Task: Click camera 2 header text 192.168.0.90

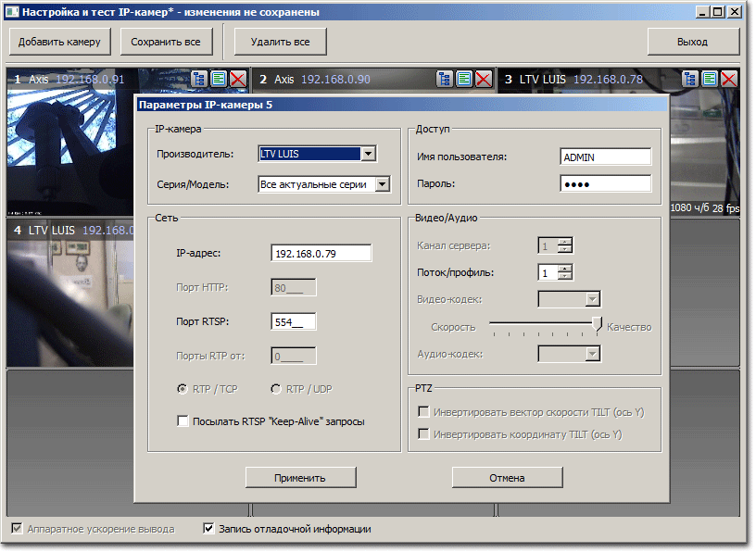Action: tap(336, 79)
